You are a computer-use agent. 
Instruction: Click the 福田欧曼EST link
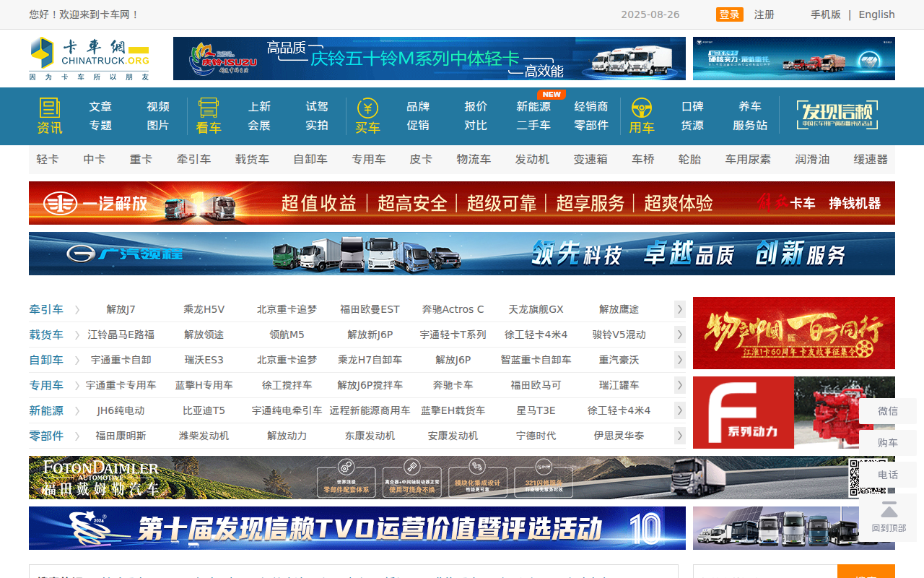pyautogui.click(x=370, y=309)
